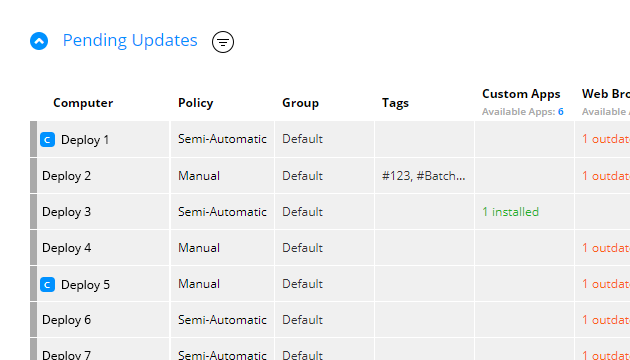Open the Available Apps count 6 link

(x=561, y=112)
